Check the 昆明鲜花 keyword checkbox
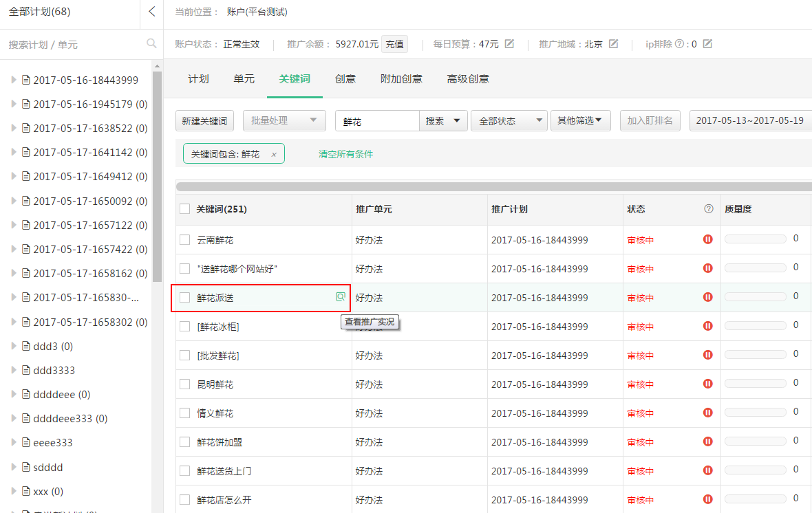This screenshot has height=513, width=812. coord(184,384)
